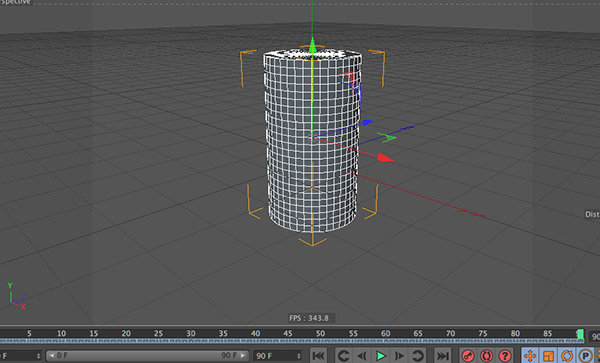Click the preview range bar middle
The height and width of the screenshot is (363, 600).
pyautogui.click(x=147, y=356)
